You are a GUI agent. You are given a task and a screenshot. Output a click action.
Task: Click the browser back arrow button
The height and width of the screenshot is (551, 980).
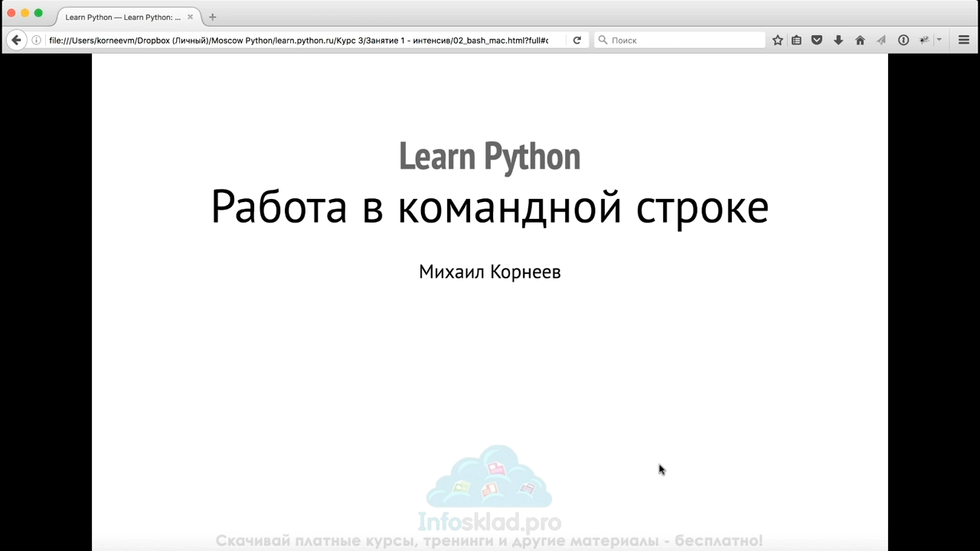pyautogui.click(x=16, y=40)
